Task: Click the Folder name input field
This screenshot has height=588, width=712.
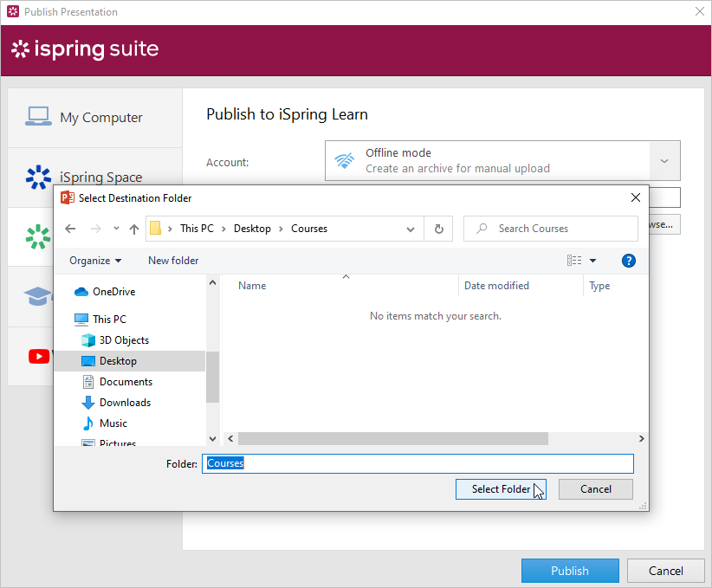Action: [417, 463]
